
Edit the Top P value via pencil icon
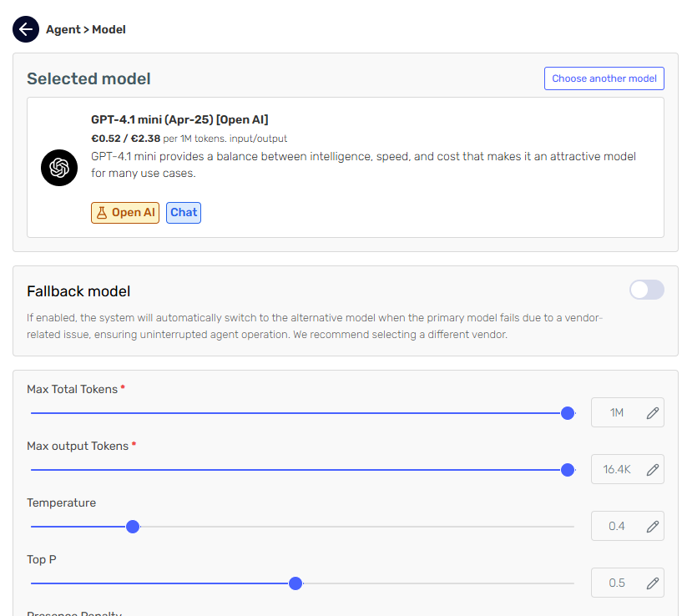point(653,583)
